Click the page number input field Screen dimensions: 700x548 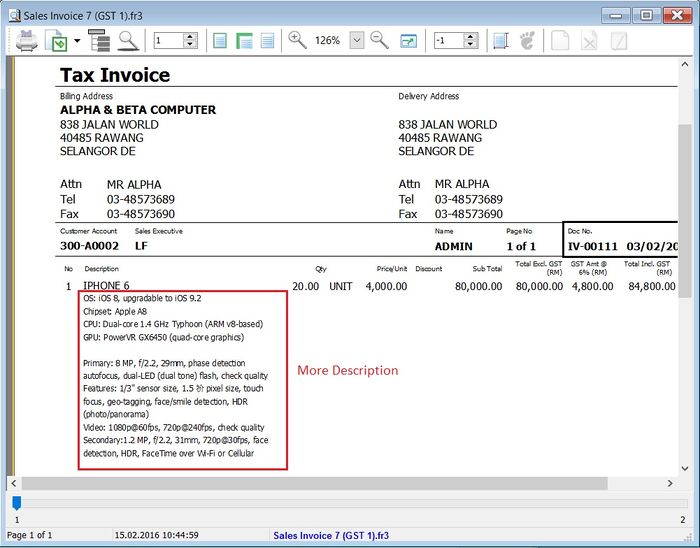[167, 41]
